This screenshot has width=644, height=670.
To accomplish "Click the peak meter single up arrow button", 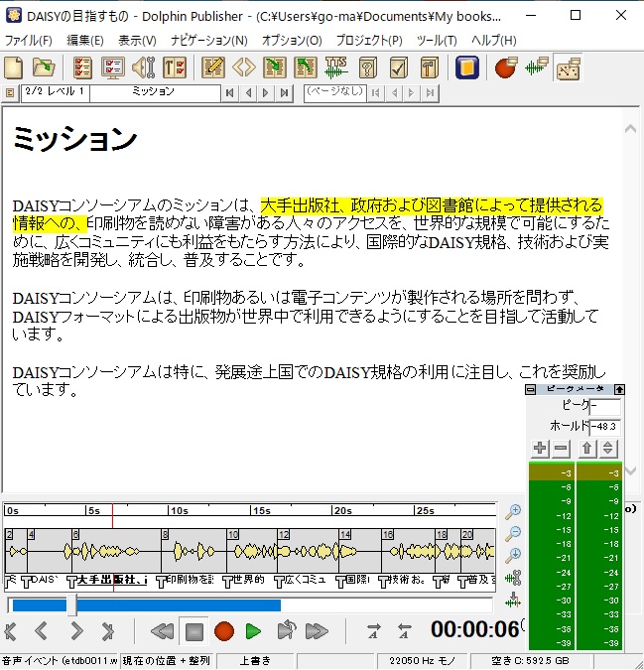I will tap(587, 449).
